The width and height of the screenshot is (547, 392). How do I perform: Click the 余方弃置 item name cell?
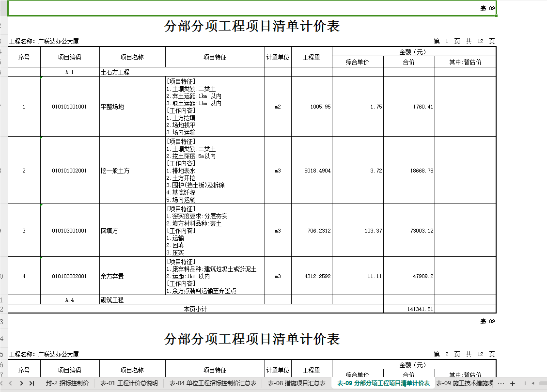[132, 276]
